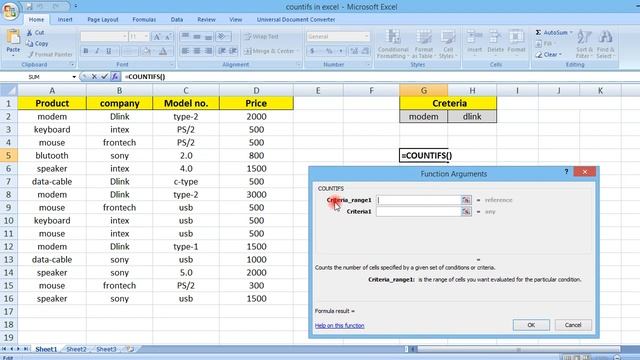
Task: Switch to the Page Layout tab
Action: 102,19
